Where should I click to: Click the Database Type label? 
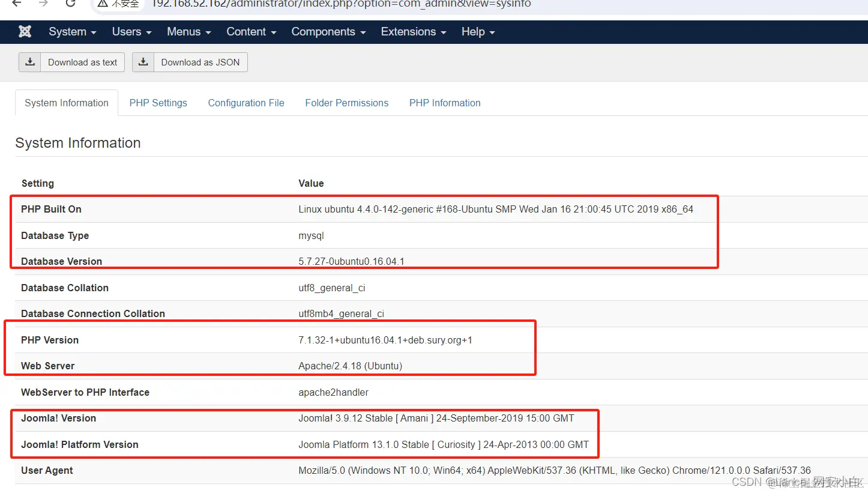[x=55, y=235]
